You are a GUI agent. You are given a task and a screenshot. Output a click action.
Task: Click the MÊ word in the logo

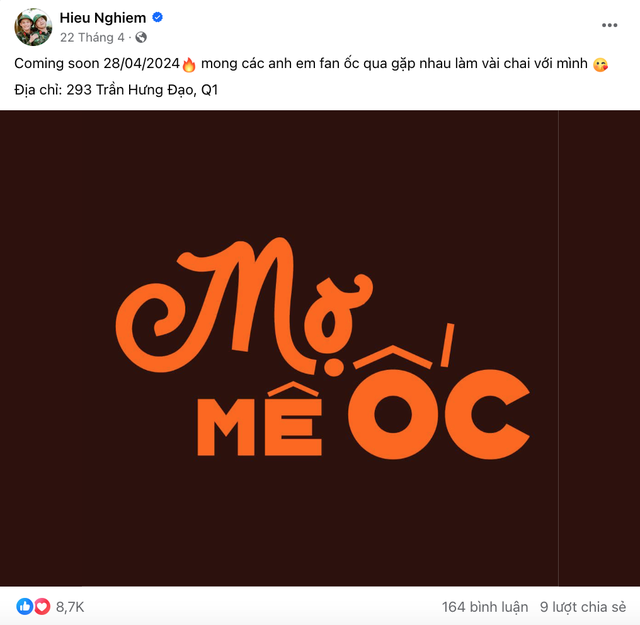tap(259, 420)
